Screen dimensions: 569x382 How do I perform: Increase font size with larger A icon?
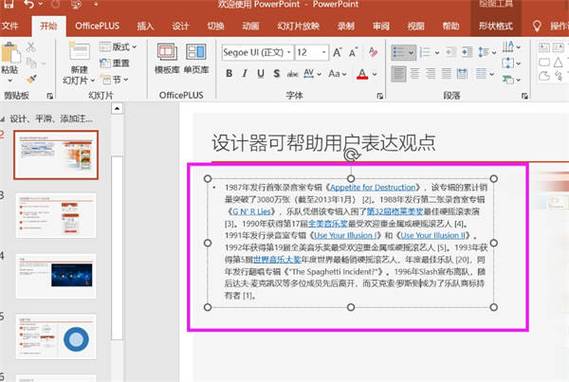click(337, 53)
